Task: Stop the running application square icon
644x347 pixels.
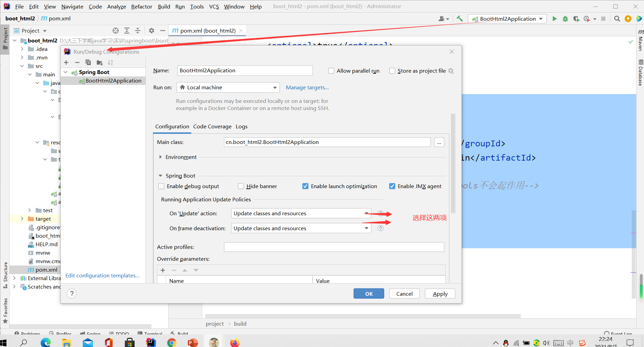Action: click(603, 19)
